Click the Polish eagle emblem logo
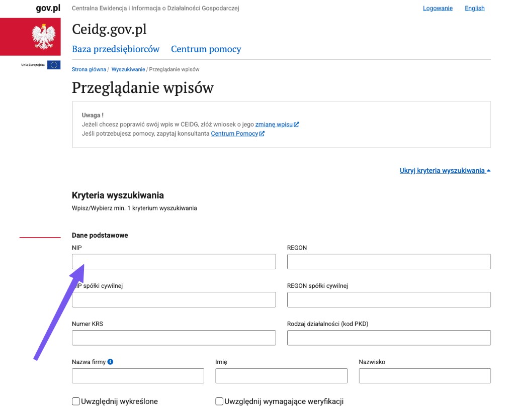The height and width of the screenshot is (420, 515). pyautogui.click(x=43, y=36)
